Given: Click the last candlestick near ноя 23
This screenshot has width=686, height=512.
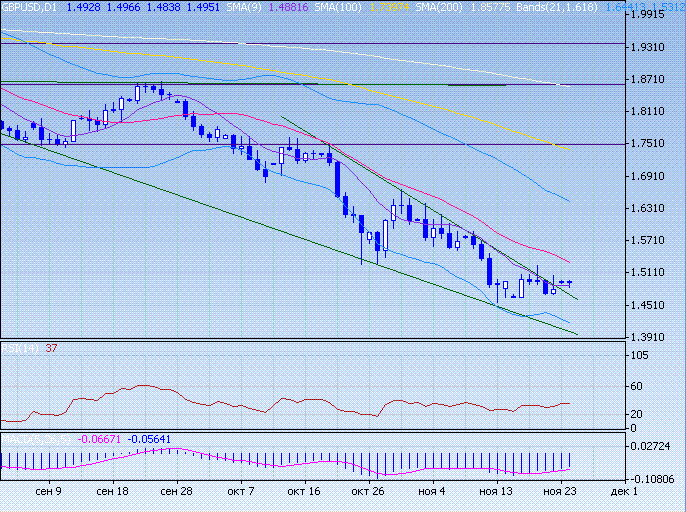Looking at the screenshot, I should (568, 283).
